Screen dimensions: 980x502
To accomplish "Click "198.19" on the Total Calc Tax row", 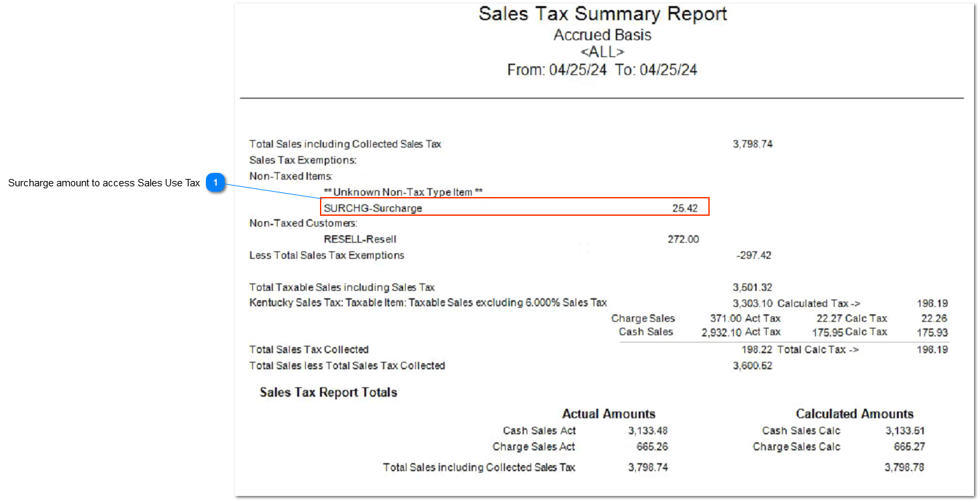I will point(932,349).
